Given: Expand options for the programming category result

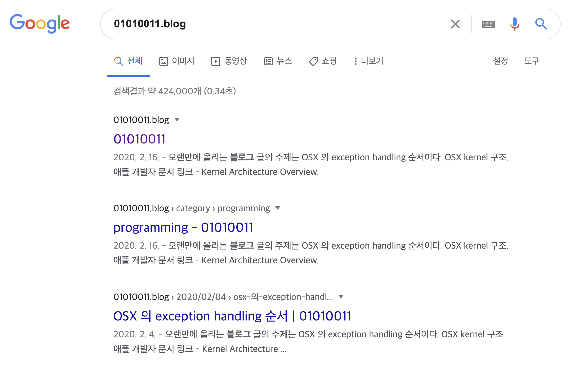Looking at the screenshot, I should [x=278, y=208].
